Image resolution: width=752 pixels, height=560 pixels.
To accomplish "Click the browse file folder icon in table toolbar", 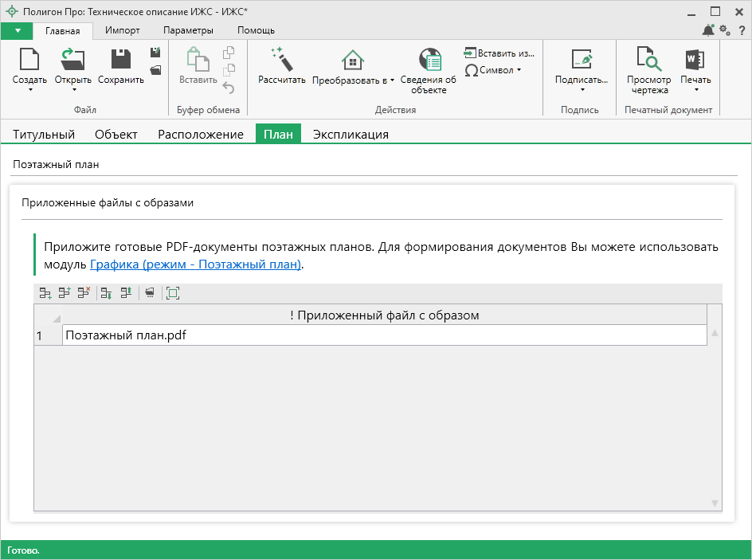I will [x=149, y=293].
